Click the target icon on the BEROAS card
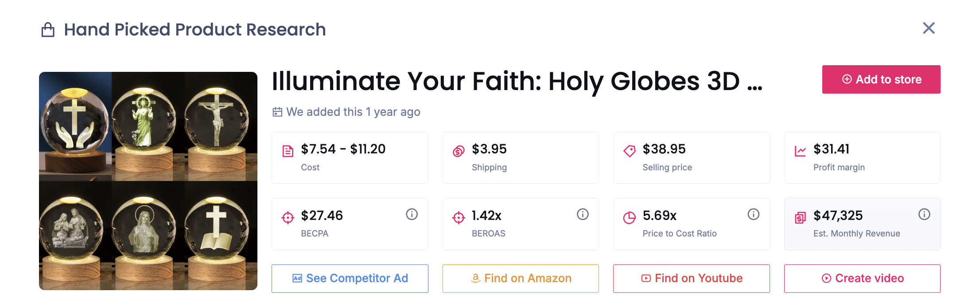Viewport: 980px width, 307px height. coord(459,217)
